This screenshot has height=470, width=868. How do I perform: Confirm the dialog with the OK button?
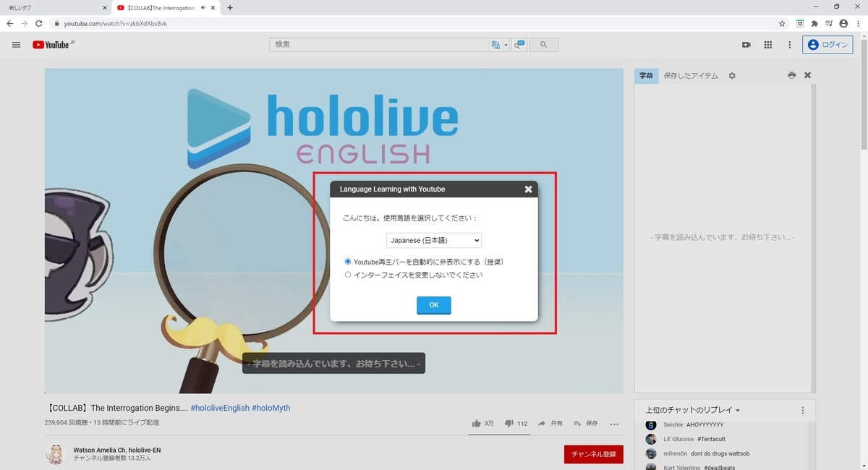point(434,305)
